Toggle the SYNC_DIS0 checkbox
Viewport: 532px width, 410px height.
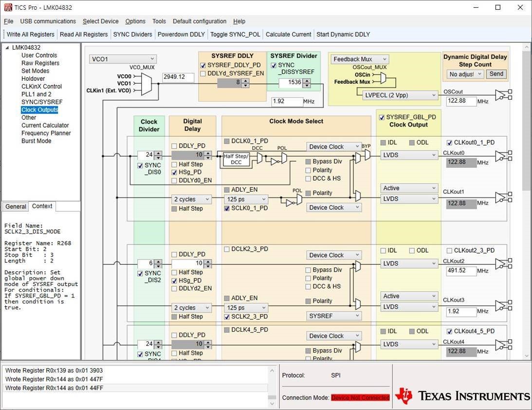(140, 166)
